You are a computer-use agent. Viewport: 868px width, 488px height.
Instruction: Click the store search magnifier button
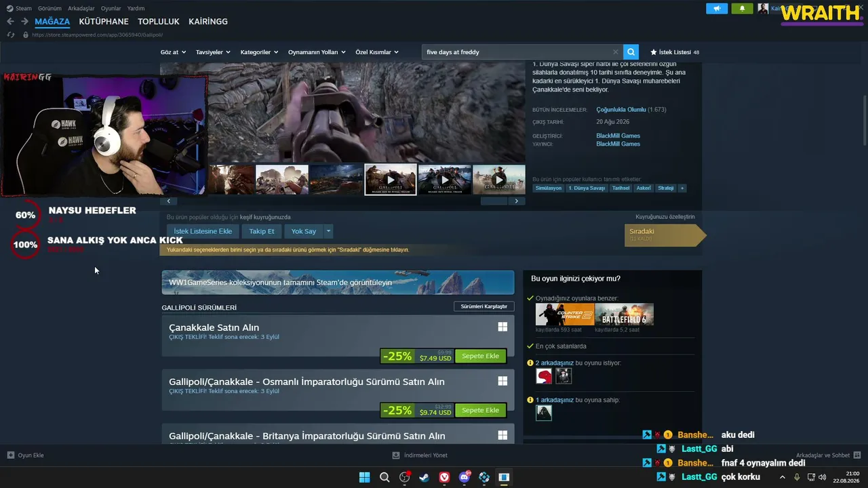[631, 52]
